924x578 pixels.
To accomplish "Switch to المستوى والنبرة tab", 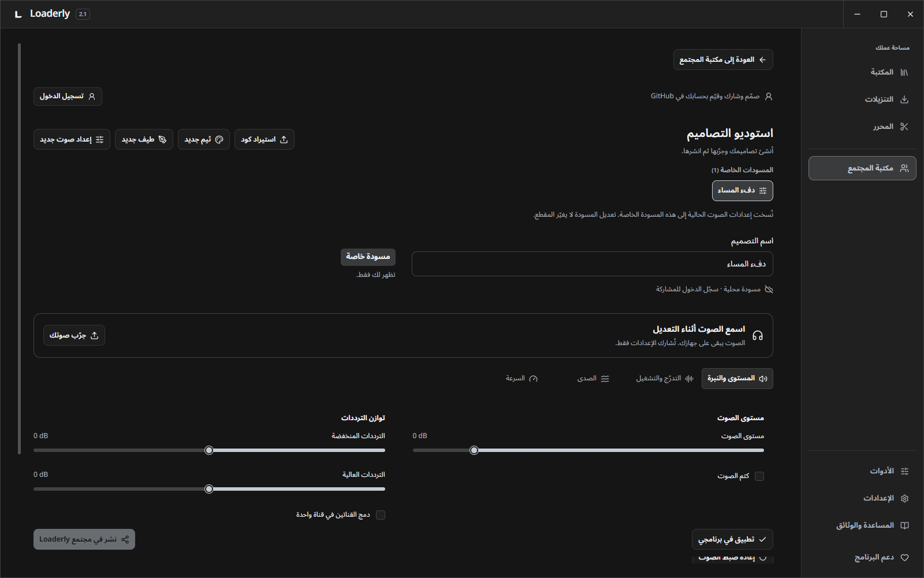I will point(737,379).
